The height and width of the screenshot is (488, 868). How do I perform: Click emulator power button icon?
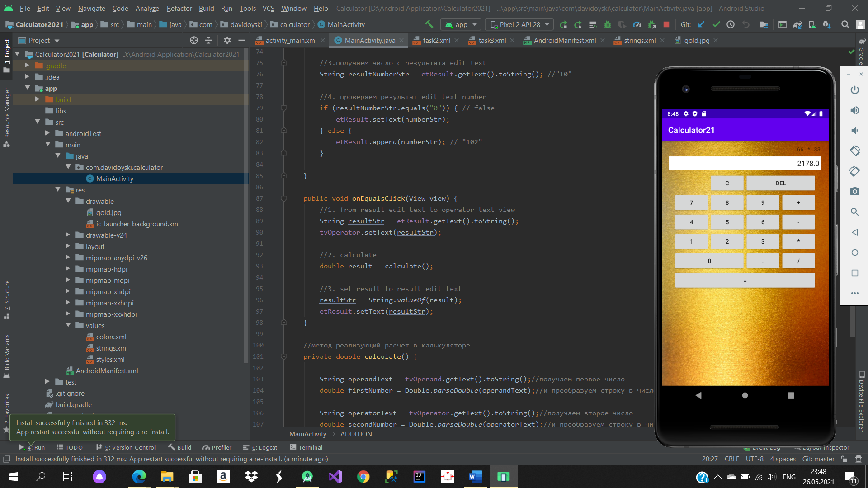coord(854,90)
